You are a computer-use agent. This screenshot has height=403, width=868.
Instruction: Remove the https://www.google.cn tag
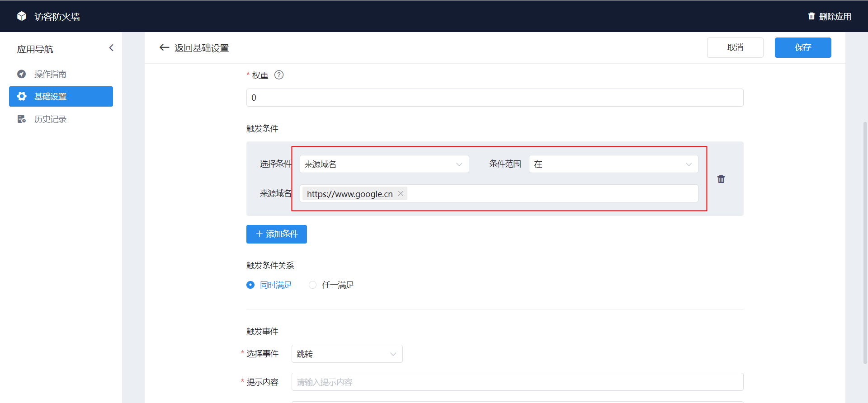pyautogui.click(x=401, y=193)
